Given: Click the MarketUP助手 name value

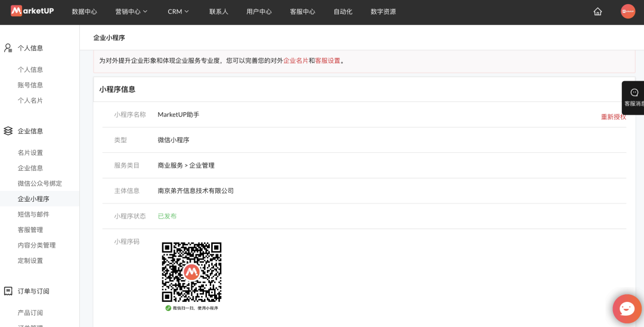Looking at the screenshot, I should 178,115.
